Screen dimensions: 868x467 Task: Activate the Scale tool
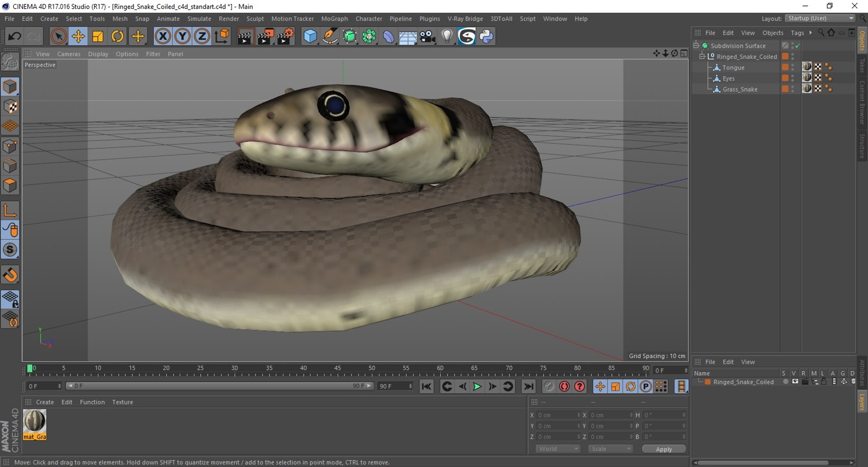98,36
